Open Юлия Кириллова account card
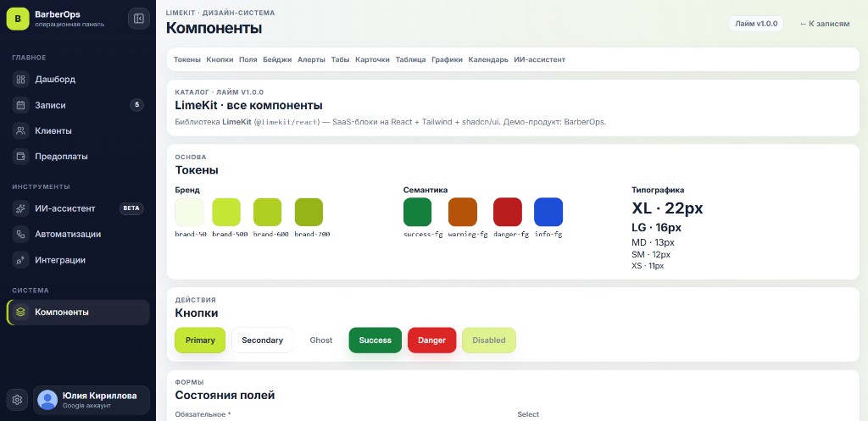Image resolution: width=868 pixels, height=421 pixels. click(92, 400)
